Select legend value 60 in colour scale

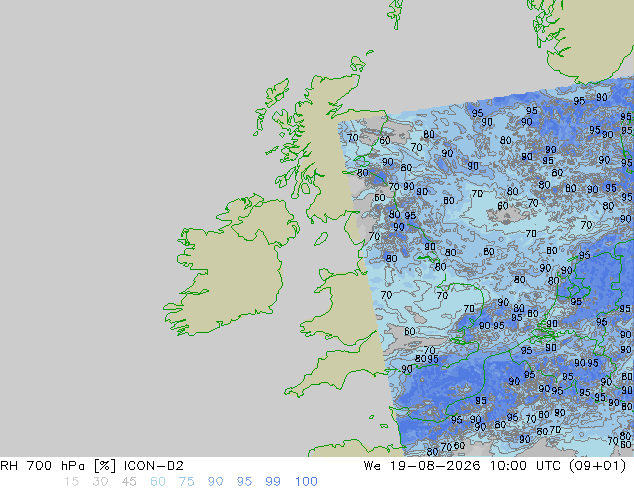(157, 482)
